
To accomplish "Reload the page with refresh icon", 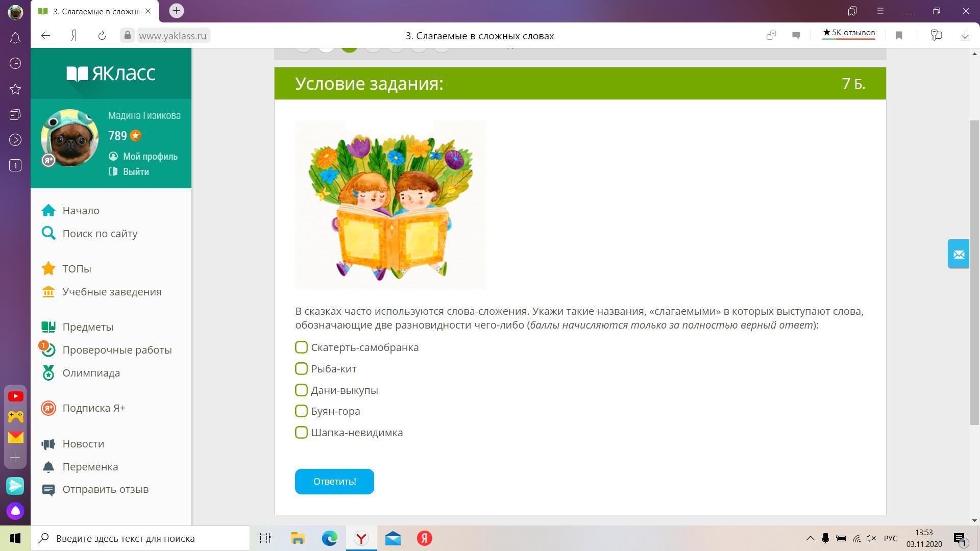I will pyautogui.click(x=102, y=35).
